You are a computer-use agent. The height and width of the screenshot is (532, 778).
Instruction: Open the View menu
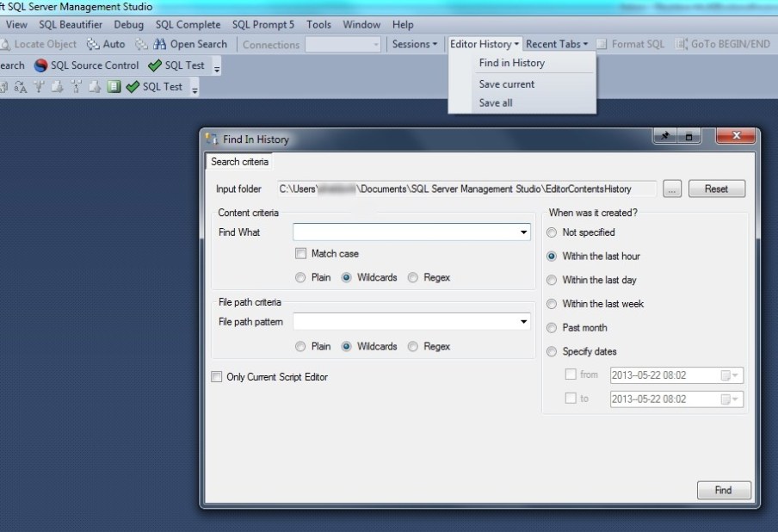pos(16,24)
